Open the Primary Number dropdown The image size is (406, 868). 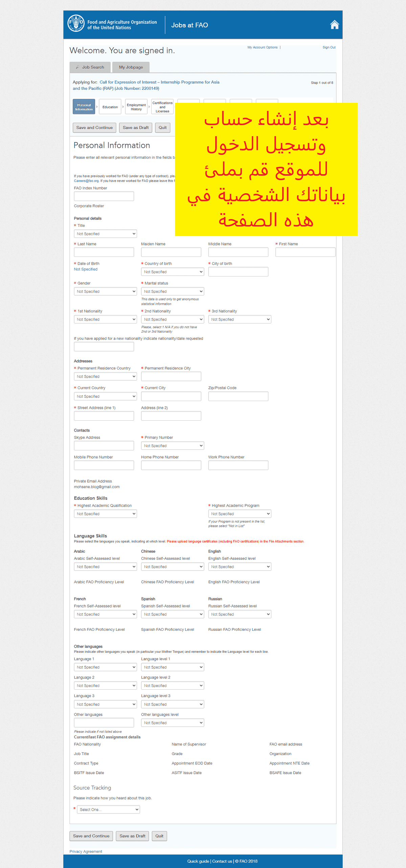point(173,446)
